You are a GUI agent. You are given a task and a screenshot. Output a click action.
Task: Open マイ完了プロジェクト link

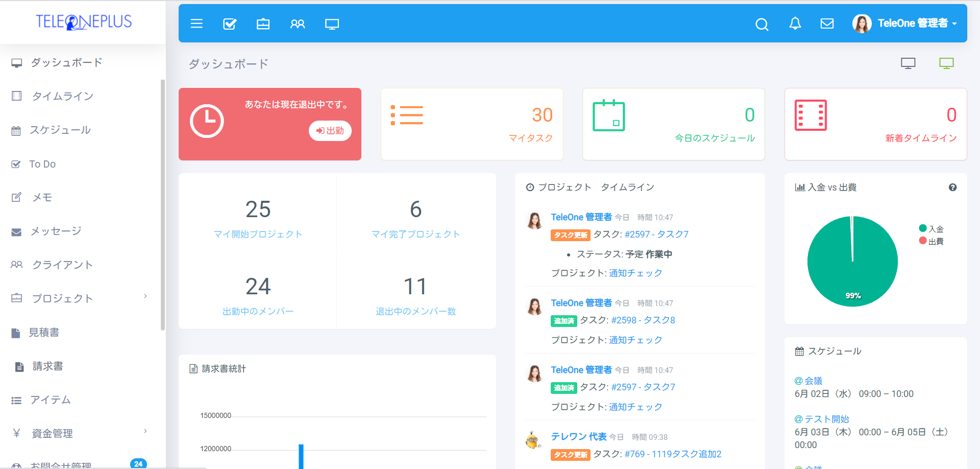tap(415, 234)
